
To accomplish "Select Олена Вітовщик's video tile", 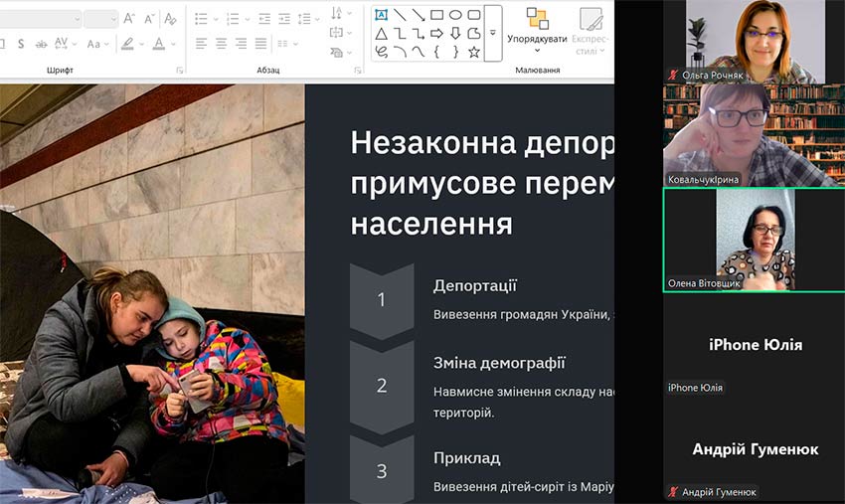I will pos(754,239).
